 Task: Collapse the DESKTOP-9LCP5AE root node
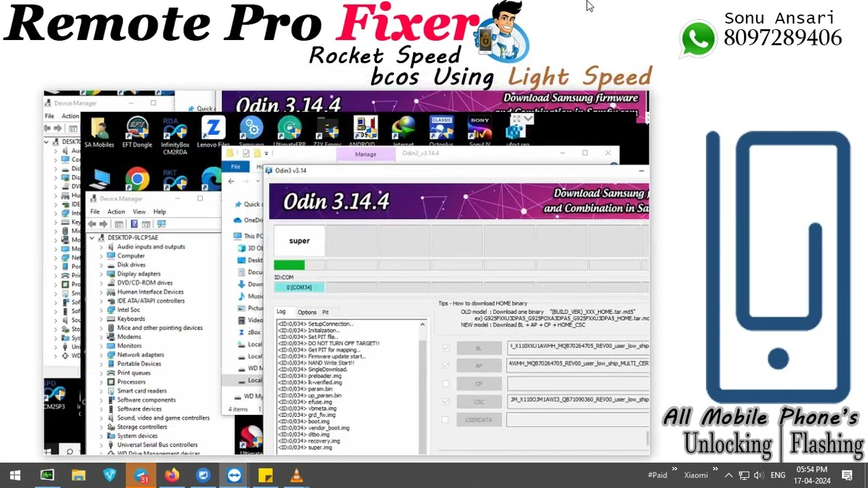[x=92, y=238]
